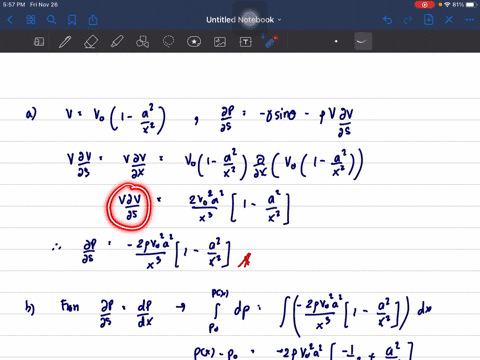Tap the 5:57 PM clock
Image resolution: width=480 pixels, height=360 pixels.
pyautogui.click(x=14, y=5)
